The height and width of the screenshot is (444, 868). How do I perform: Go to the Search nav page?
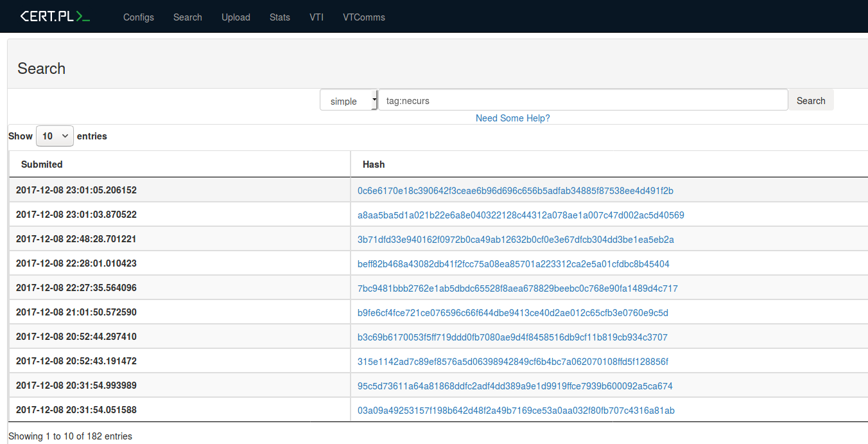click(187, 17)
